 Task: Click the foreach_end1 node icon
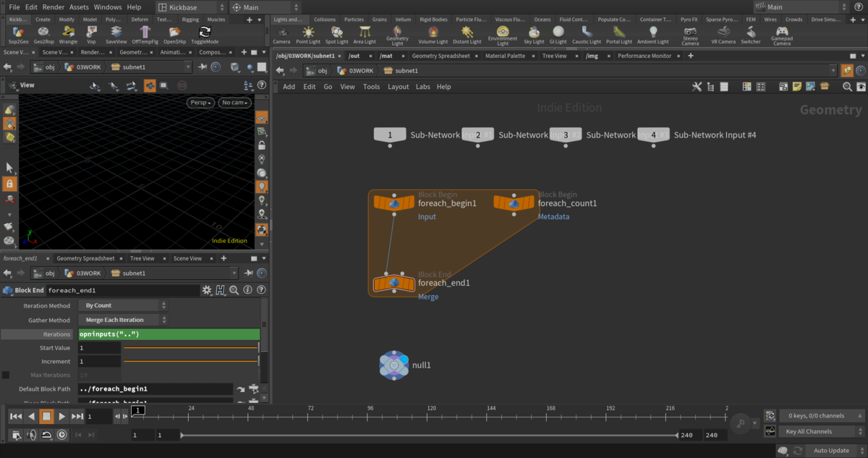point(394,283)
